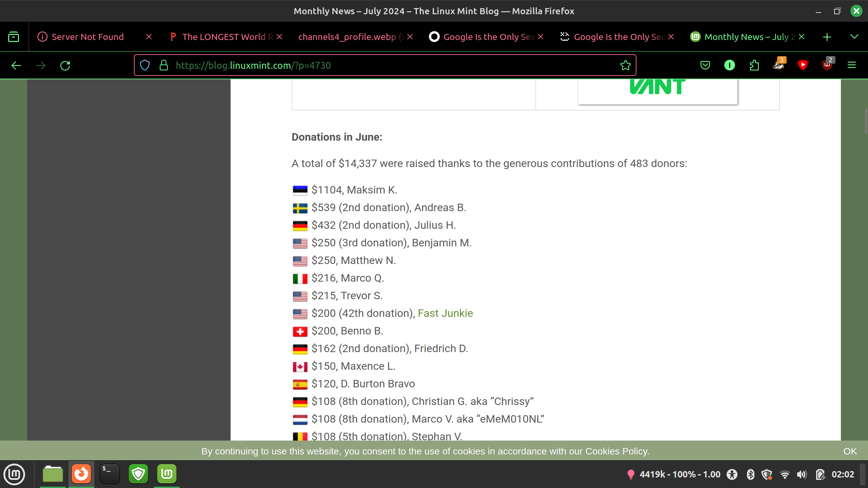
Task: List all tabs with the chevron
Action: point(854,37)
